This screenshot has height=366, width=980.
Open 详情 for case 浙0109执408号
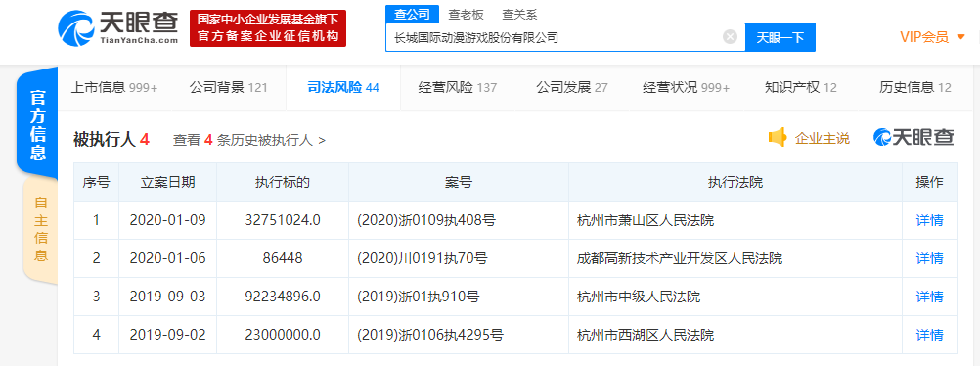pos(929,220)
